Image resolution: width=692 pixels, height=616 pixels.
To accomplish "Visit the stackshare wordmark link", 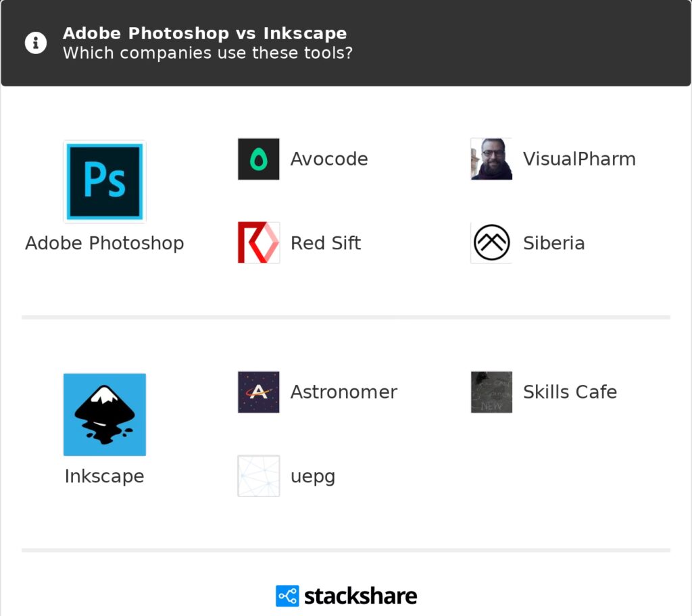I will tap(360, 596).
